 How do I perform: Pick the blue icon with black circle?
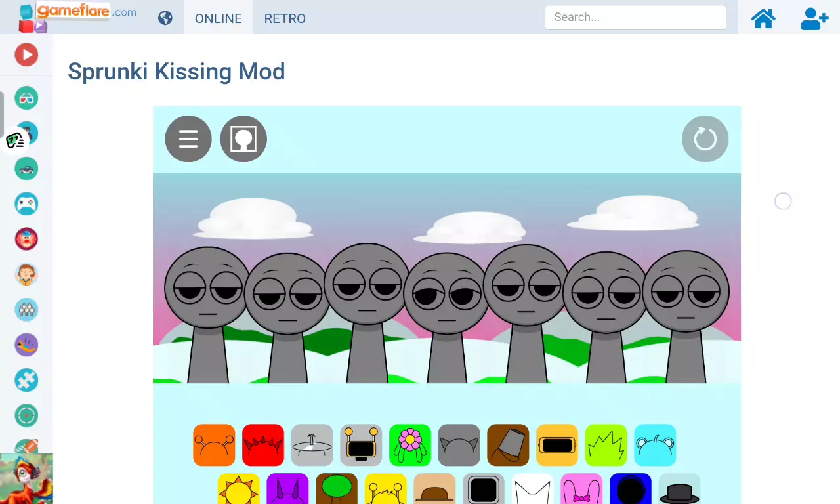point(631,489)
